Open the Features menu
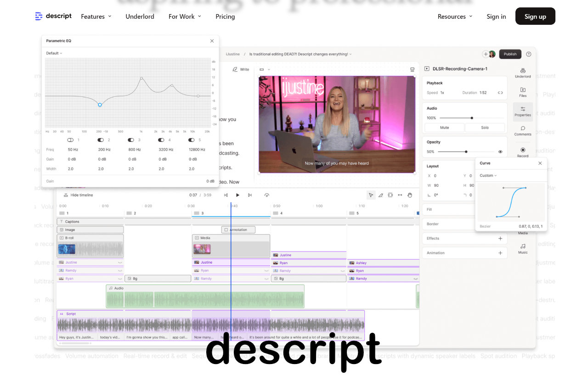This screenshot has height=381, width=588. click(96, 17)
